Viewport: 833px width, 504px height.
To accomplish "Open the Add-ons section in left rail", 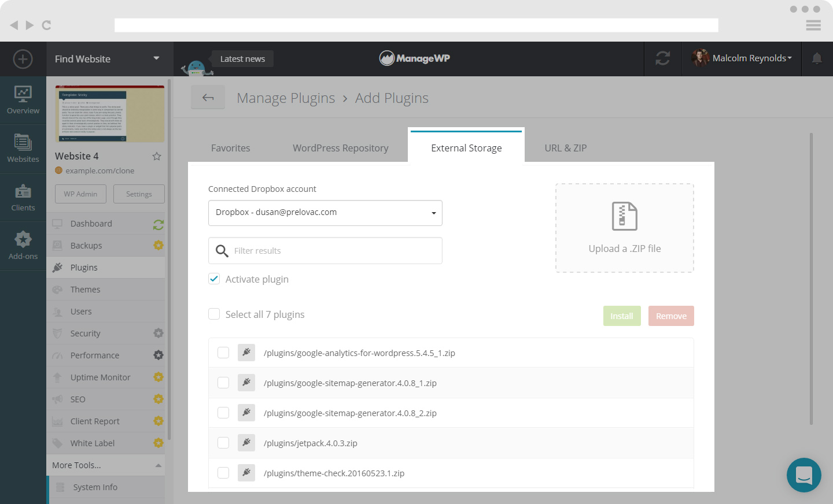I will (x=23, y=246).
